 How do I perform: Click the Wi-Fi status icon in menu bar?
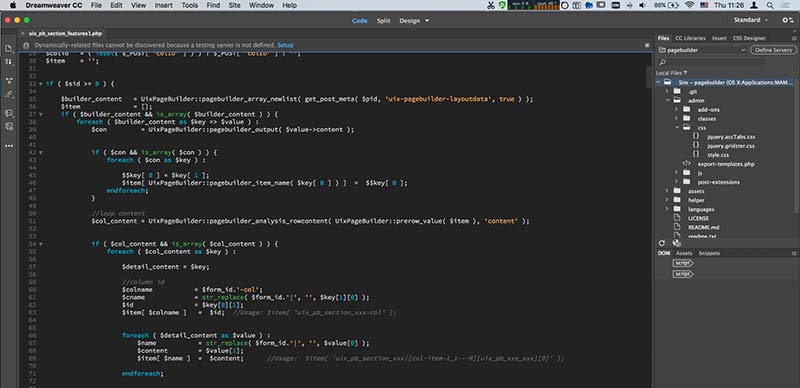click(x=690, y=5)
